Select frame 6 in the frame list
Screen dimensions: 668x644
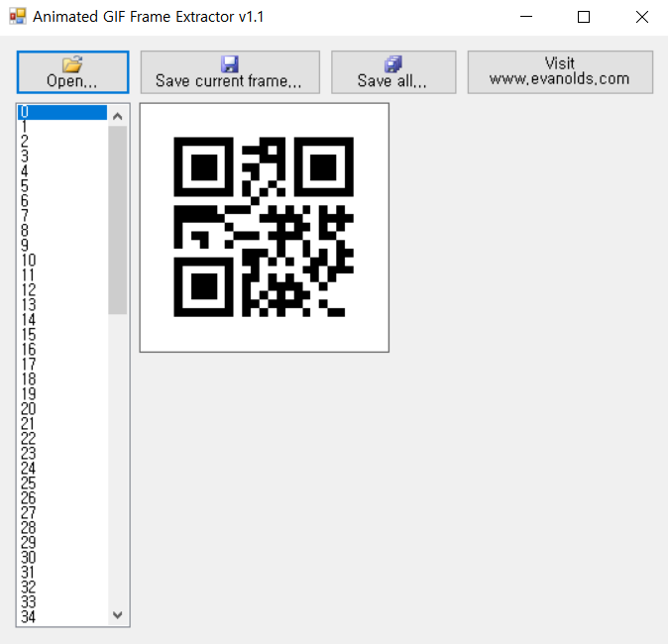(62, 201)
